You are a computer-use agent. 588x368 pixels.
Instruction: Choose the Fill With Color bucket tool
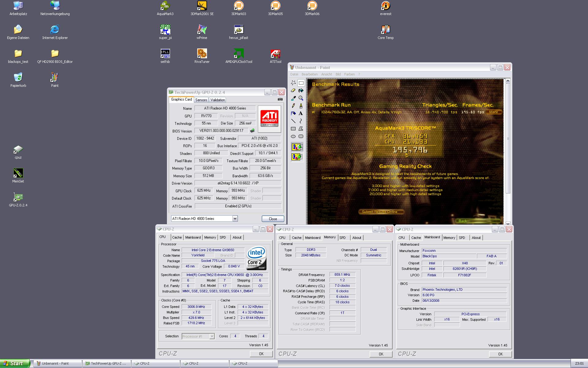(x=301, y=90)
